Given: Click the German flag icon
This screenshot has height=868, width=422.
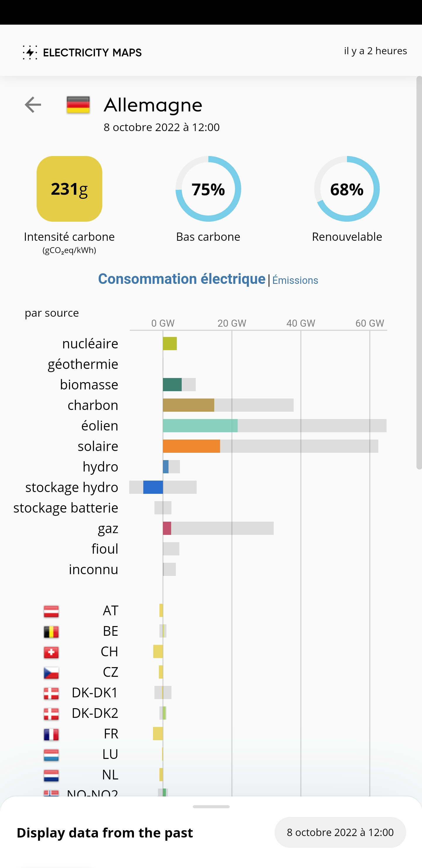Looking at the screenshot, I should click(x=78, y=105).
